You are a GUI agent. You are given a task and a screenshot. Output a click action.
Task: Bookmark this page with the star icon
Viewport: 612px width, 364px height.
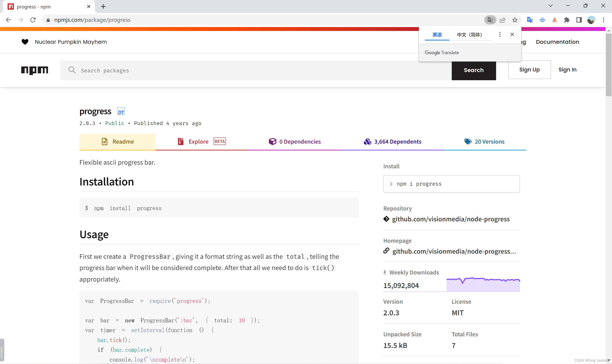coord(515,20)
